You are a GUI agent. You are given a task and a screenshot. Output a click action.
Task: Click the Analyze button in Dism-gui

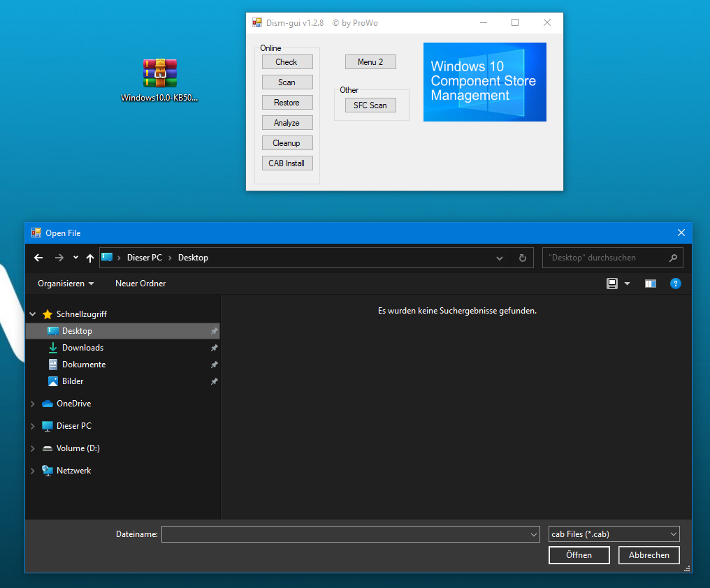287,123
